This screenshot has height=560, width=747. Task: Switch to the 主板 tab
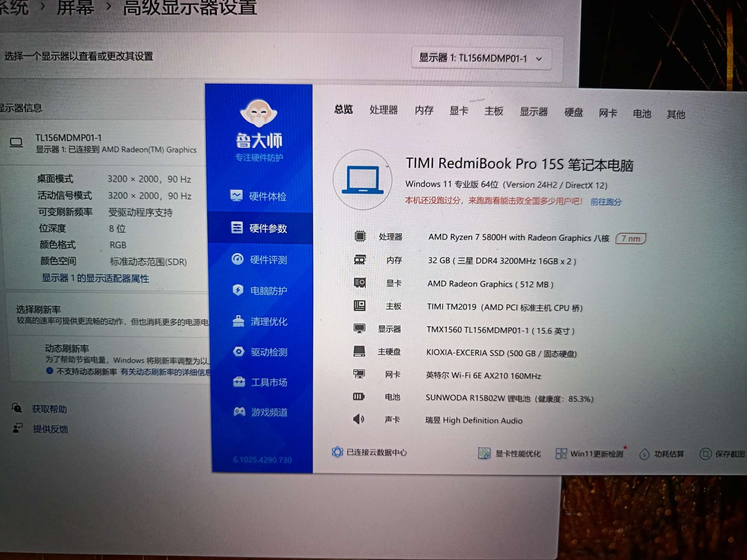(x=494, y=111)
